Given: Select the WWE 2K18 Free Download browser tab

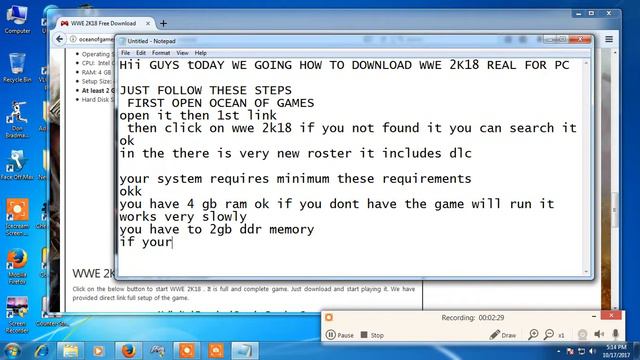Looking at the screenshot, I should coord(104,23).
